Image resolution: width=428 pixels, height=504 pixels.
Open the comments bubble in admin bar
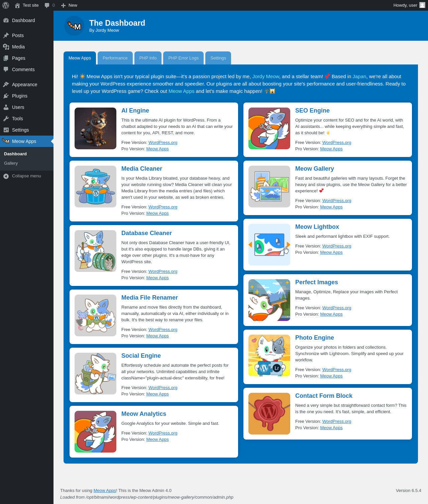click(x=47, y=5)
